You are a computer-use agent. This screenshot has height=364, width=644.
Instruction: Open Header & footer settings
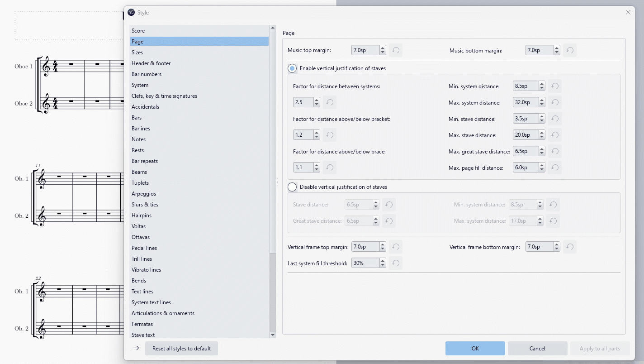[x=199, y=63]
